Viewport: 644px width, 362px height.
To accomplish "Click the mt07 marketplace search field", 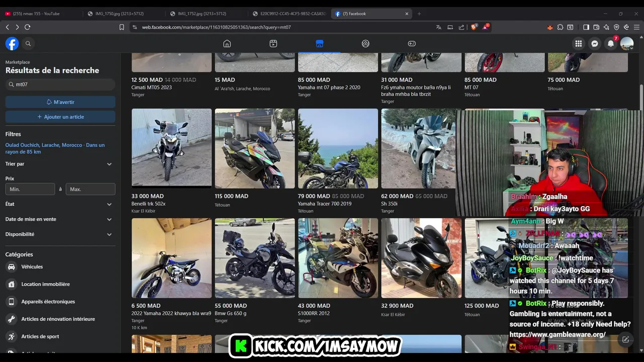I will pyautogui.click(x=60, y=84).
